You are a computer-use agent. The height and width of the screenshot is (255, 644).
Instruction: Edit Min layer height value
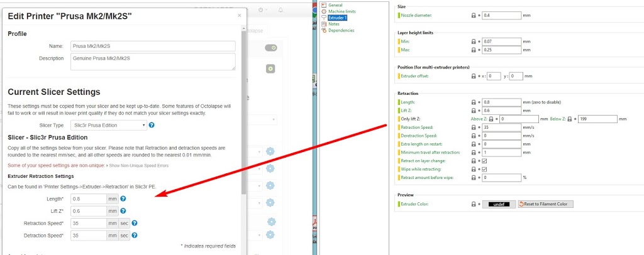[501, 41]
